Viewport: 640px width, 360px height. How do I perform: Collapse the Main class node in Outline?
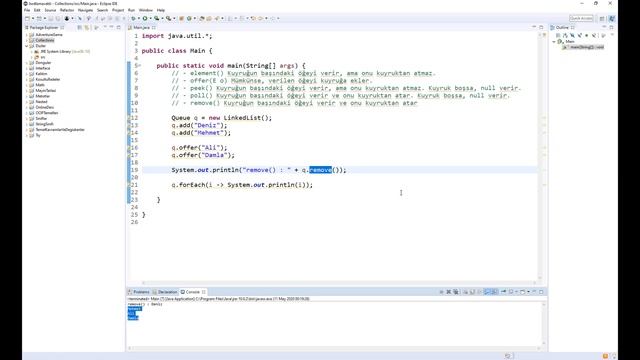pyautogui.click(x=554, y=42)
